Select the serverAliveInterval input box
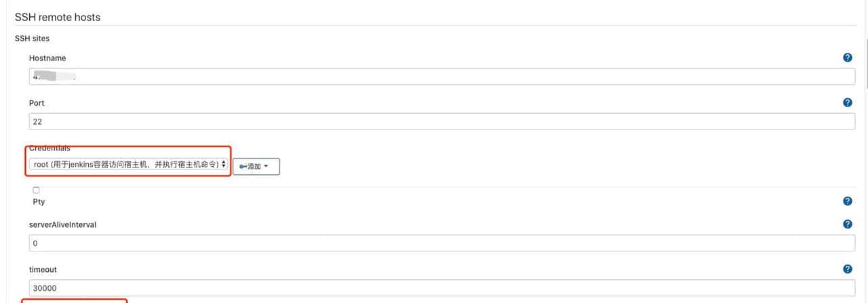The width and height of the screenshot is (868, 303). pyautogui.click(x=441, y=243)
